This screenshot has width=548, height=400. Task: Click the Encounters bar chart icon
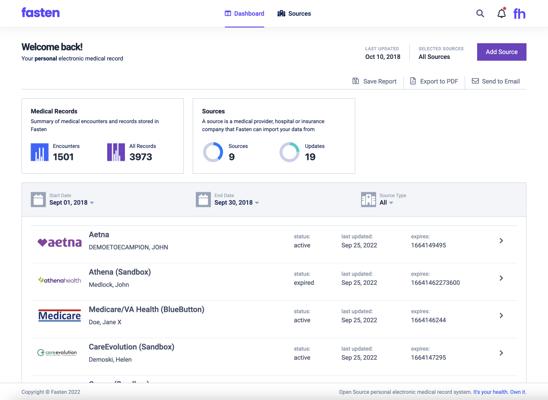39,152
